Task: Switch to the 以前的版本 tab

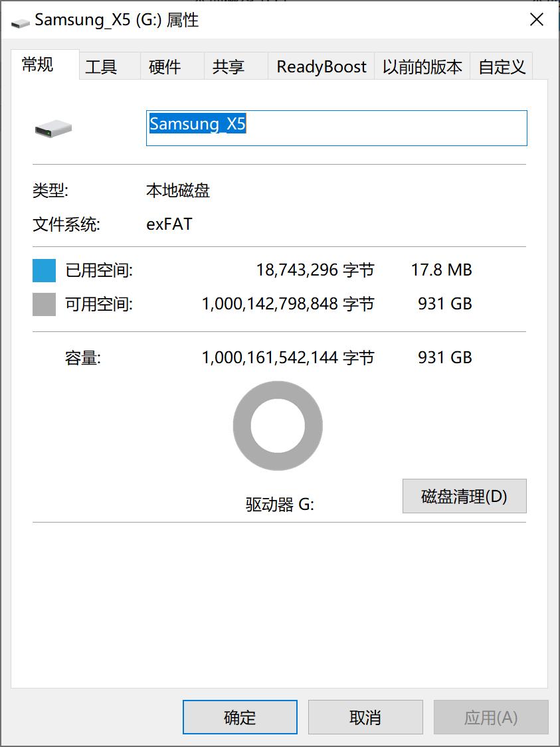Action: click(421, 66)
